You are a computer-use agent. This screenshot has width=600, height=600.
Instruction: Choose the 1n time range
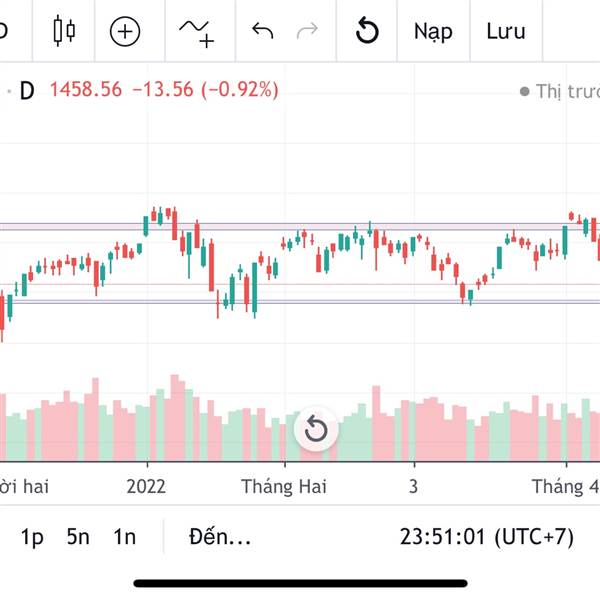click(x=124, y=537)
